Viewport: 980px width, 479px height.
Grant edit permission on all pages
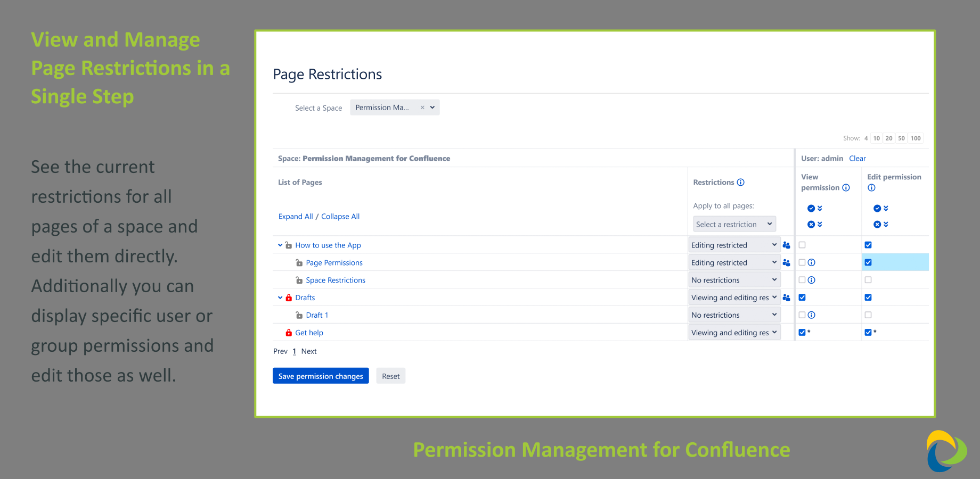[x=881, y=208]
